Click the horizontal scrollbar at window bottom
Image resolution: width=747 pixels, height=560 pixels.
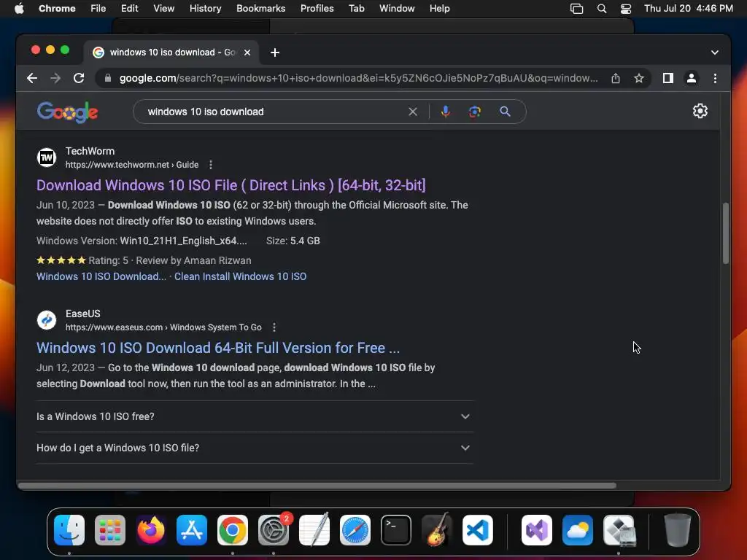pyautogui.click(x=317, y=486)
